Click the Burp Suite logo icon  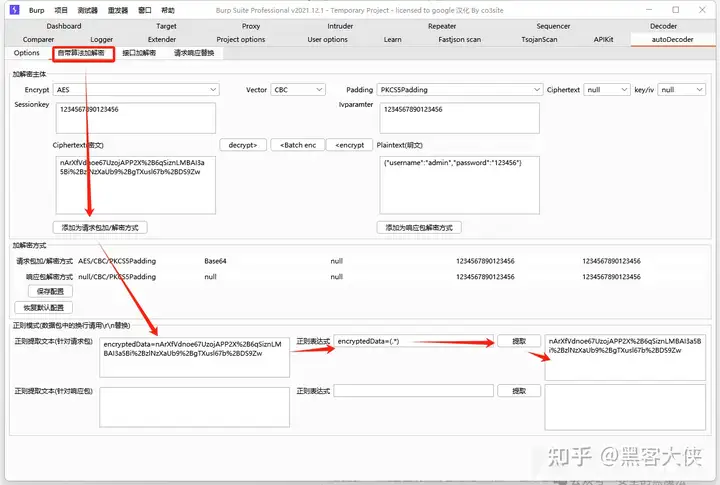14,10
